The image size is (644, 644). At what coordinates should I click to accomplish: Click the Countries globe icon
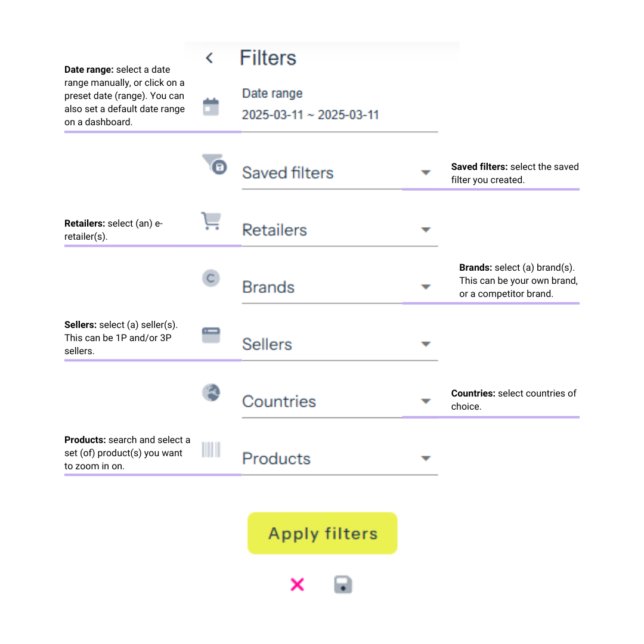pos(210,392)
